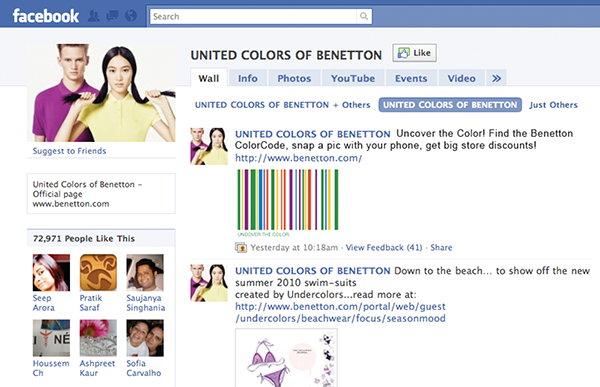This screenshot has height=387, width=600.
Task: Filter wall by Just Others
Action: 553,105
